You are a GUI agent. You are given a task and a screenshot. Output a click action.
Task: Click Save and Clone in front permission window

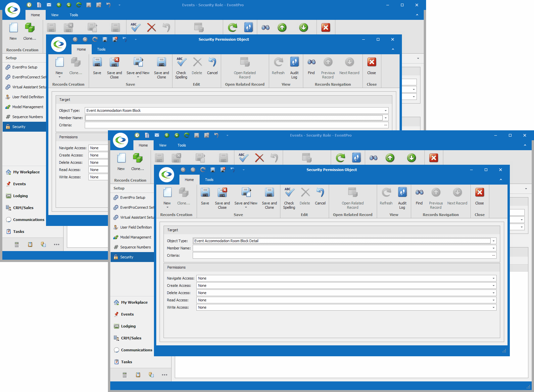269,198
